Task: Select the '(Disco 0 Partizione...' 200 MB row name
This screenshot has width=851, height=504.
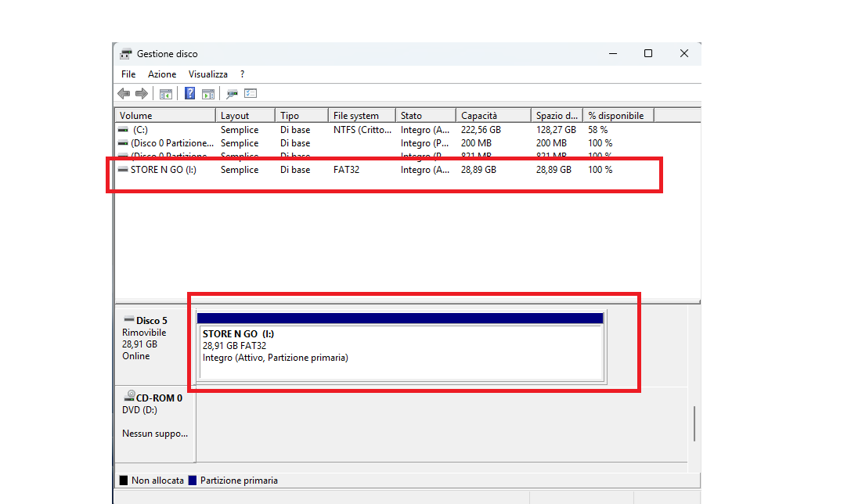Action: point(172,143)
